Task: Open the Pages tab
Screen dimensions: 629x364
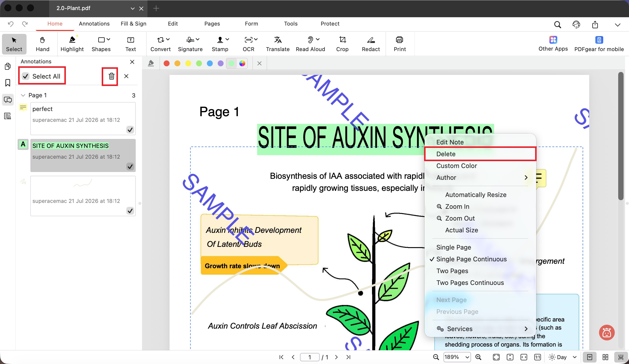Action: [212, 24]
